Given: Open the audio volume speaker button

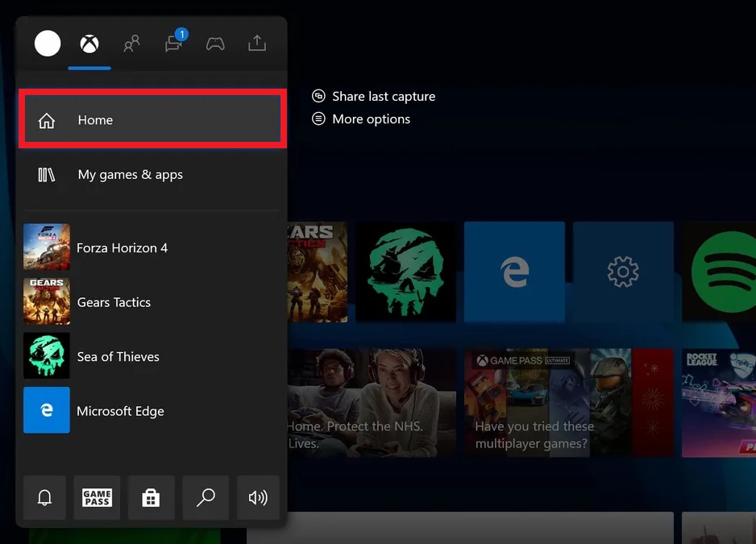Looking at the screenshot, I should pyautogui.click(x=258, y=497).
